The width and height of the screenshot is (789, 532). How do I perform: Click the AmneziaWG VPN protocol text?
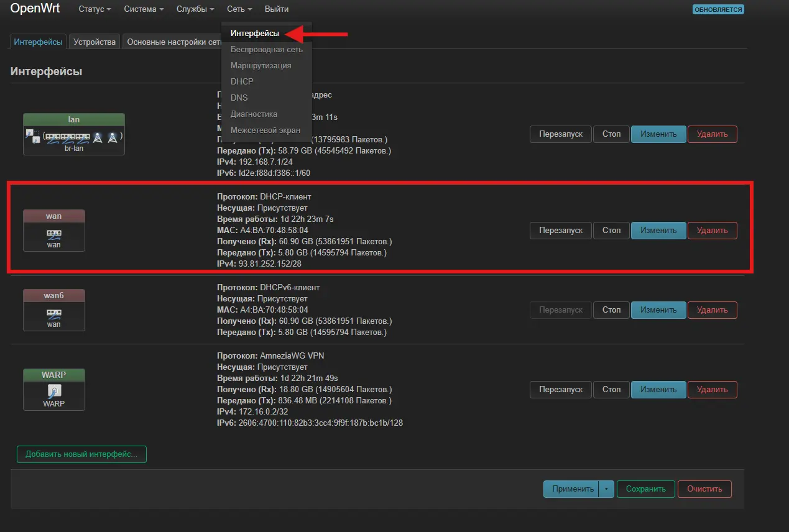coord(292,356)
